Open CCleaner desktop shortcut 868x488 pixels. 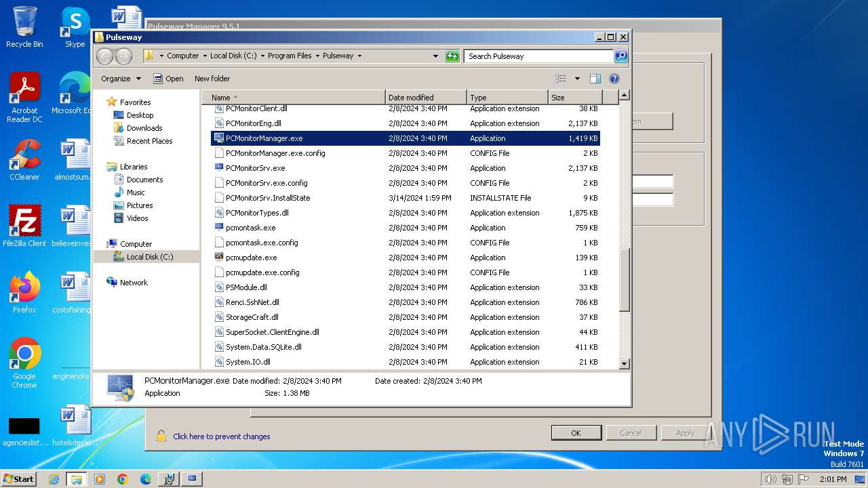pyautogui.click(x=24, y=160)
